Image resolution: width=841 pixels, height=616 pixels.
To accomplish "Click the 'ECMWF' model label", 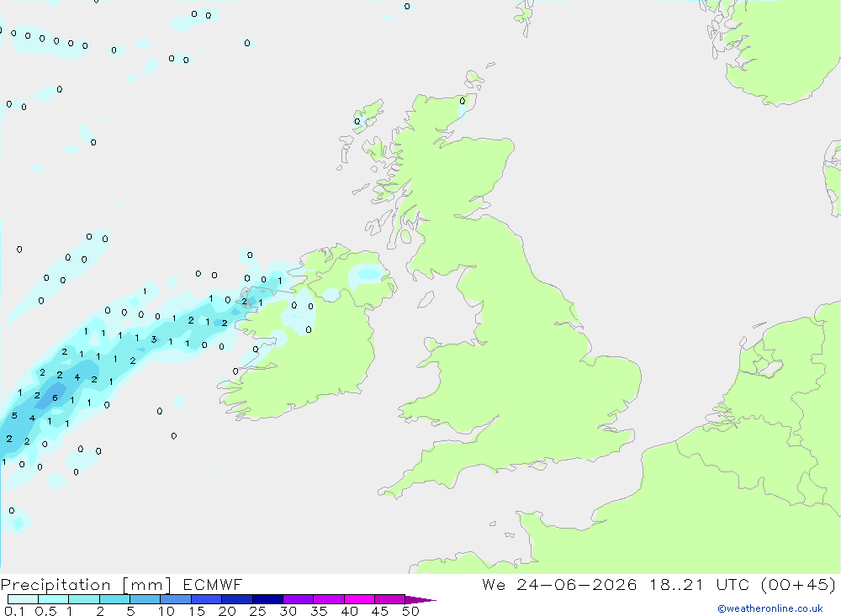I will coord(213,584).
